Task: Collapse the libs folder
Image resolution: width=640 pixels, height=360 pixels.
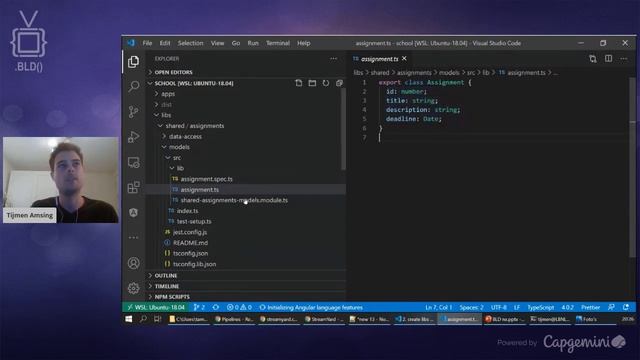Action: [246, 115]
